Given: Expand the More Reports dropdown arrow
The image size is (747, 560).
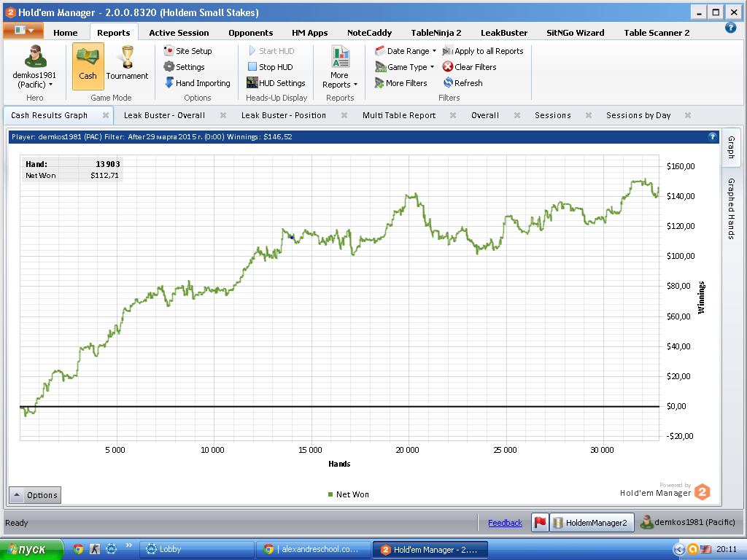Looking at the screenshot, I should click(x=355, y=85).
